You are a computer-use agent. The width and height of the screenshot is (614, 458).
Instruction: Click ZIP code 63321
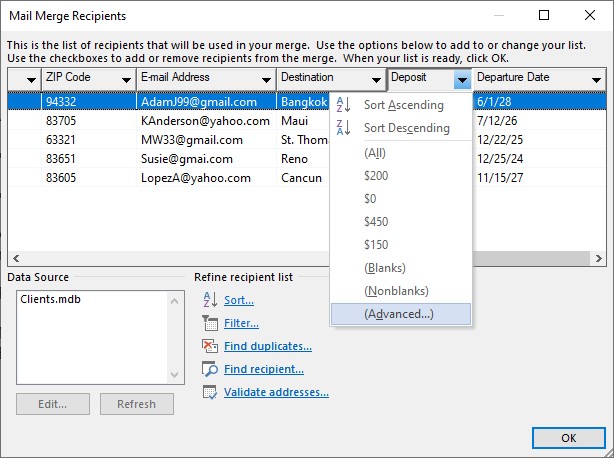click(89, 140)
